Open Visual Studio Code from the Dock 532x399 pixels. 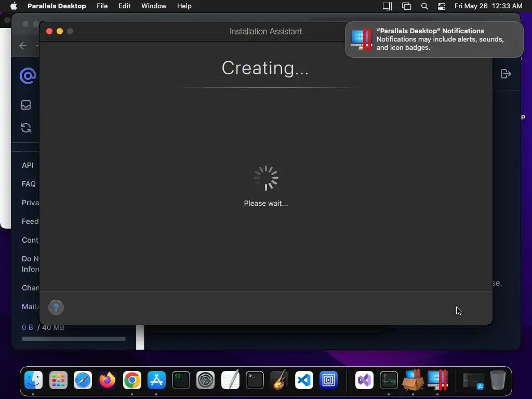304,380
